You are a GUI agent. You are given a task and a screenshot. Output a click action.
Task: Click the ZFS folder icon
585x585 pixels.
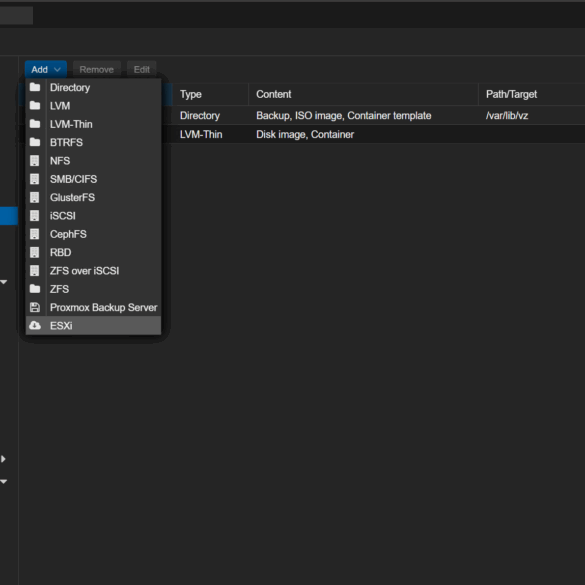click(35, 289)
